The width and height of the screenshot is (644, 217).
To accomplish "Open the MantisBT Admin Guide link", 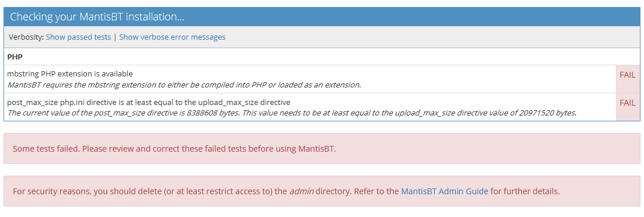I will click(445, 191).
